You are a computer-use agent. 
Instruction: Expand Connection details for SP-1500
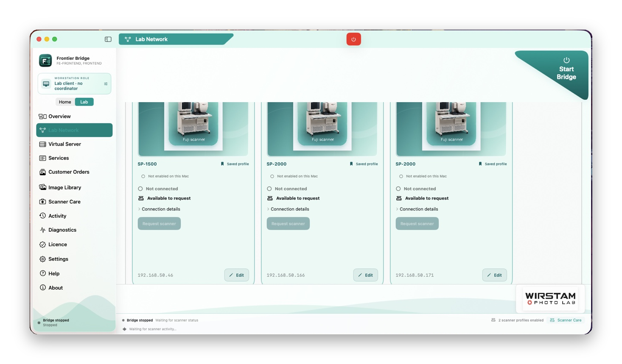(159, 209)
